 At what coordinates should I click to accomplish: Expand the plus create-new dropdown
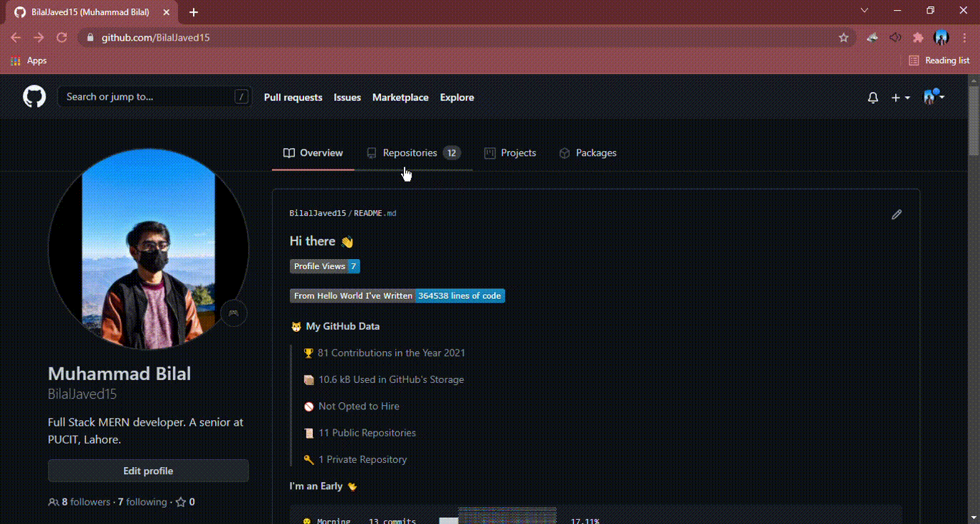900,98
